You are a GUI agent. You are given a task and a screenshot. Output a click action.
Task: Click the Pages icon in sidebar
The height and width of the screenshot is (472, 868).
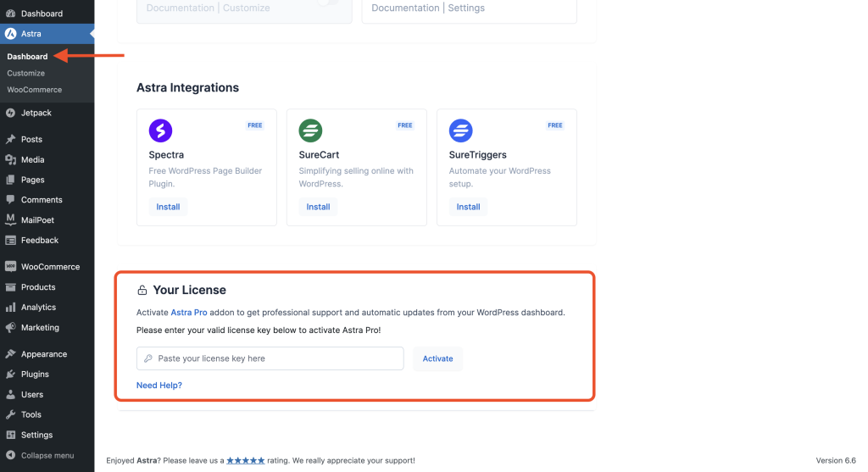click(10, 180)
